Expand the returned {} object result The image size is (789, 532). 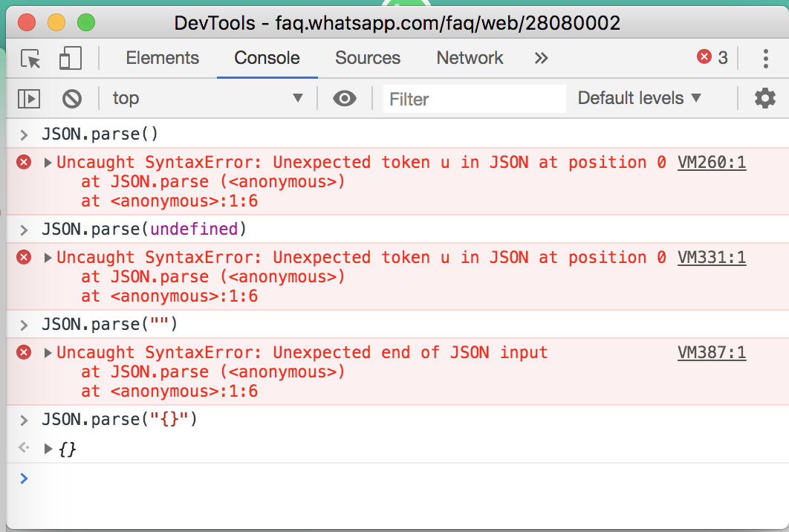pyautogui.click(x=48, y=449)
